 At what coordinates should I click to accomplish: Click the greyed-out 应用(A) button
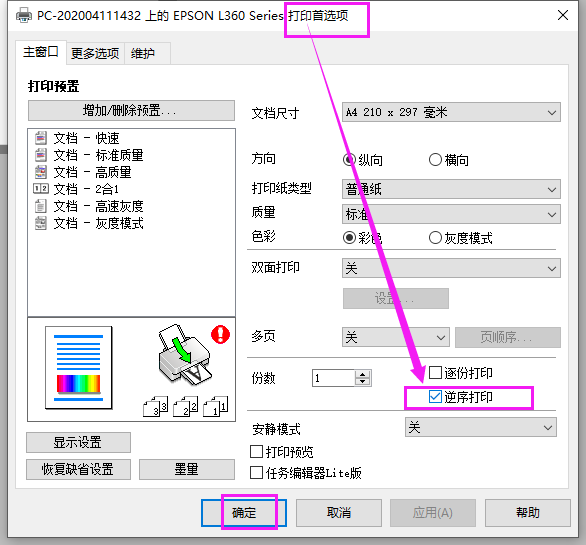(433, 512)
